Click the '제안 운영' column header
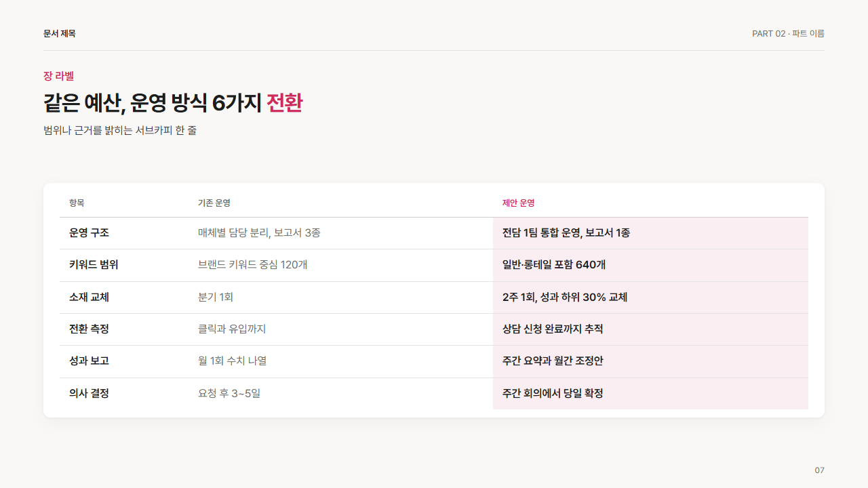This screenshot has height=488, width=868. 519,203
